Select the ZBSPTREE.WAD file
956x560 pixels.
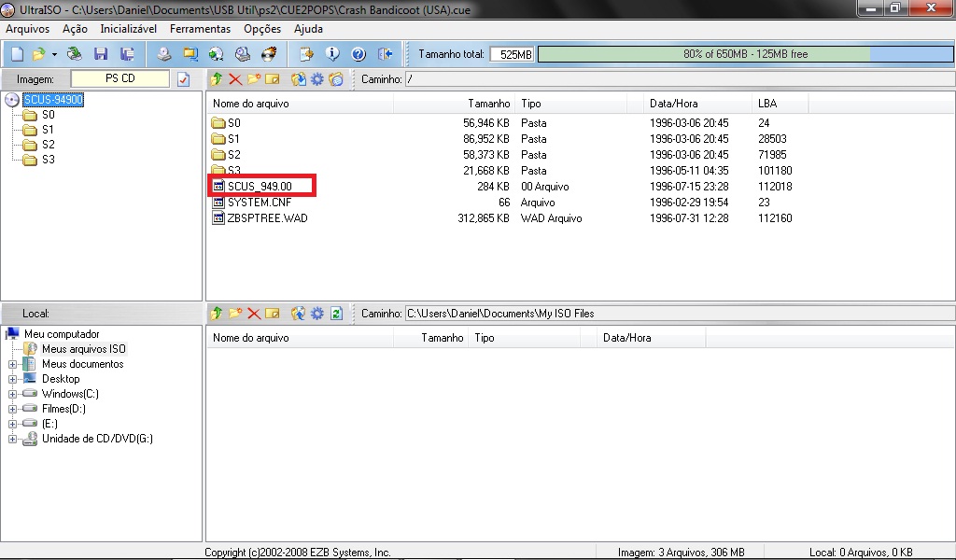[x=267, y=218]
